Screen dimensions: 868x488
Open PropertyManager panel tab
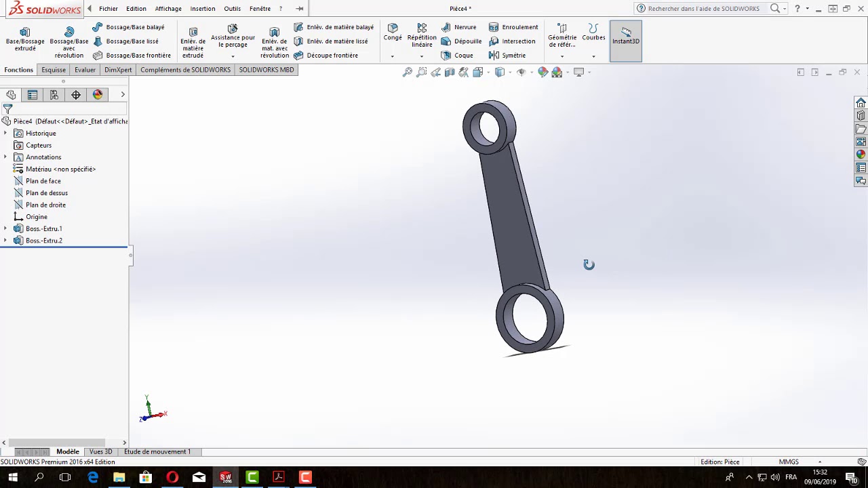(x=33, y=95)
